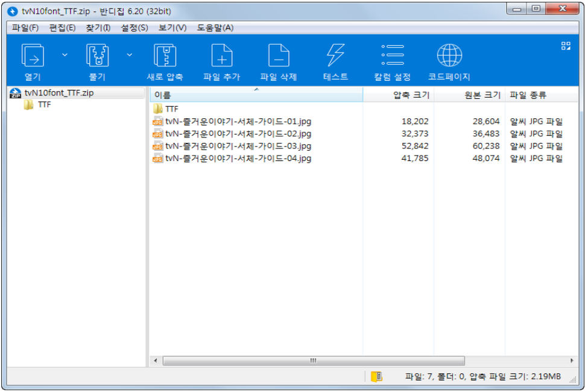Screen dimensions: 585x392
Task: Open the 찾기(I) menu
Action: pyautogui.click(x=98, y=28)
